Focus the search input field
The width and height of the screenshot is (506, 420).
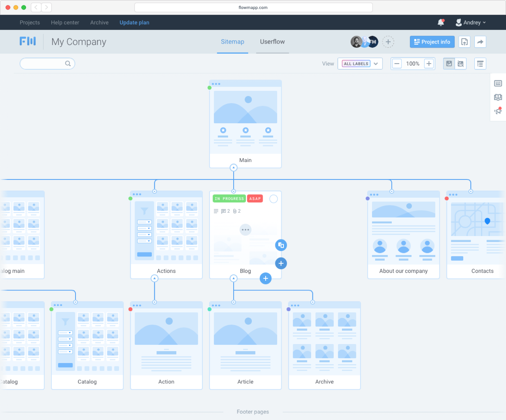(47, 64)
